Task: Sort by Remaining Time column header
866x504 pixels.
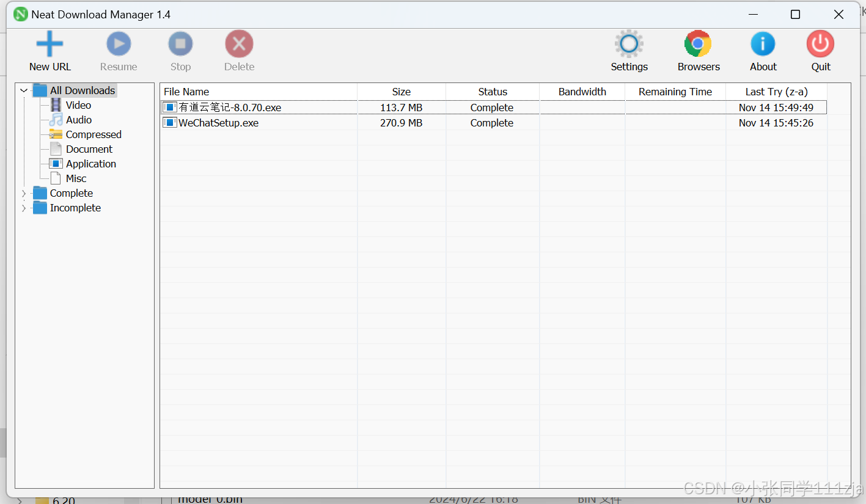Action: (x=675, y=92)
